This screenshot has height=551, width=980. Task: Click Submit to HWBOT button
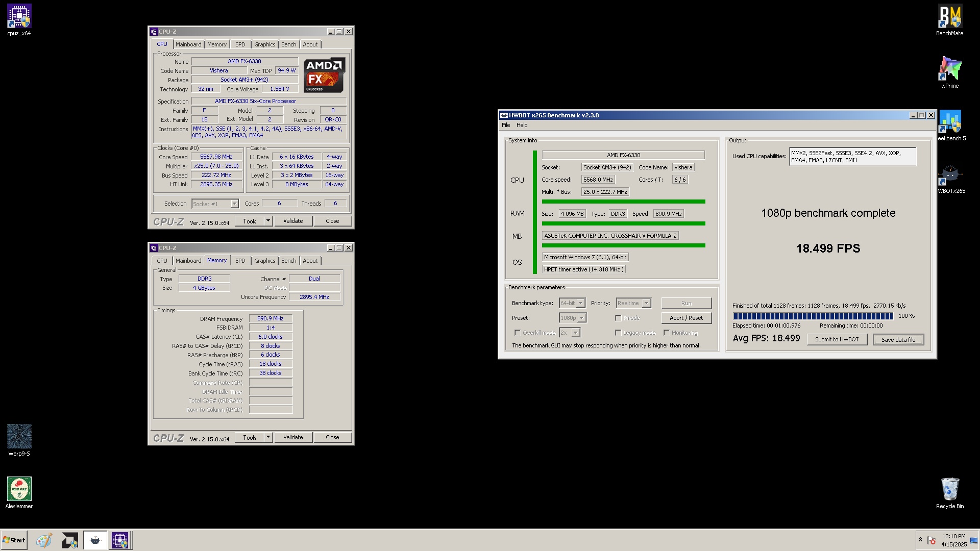pos(837,339)
